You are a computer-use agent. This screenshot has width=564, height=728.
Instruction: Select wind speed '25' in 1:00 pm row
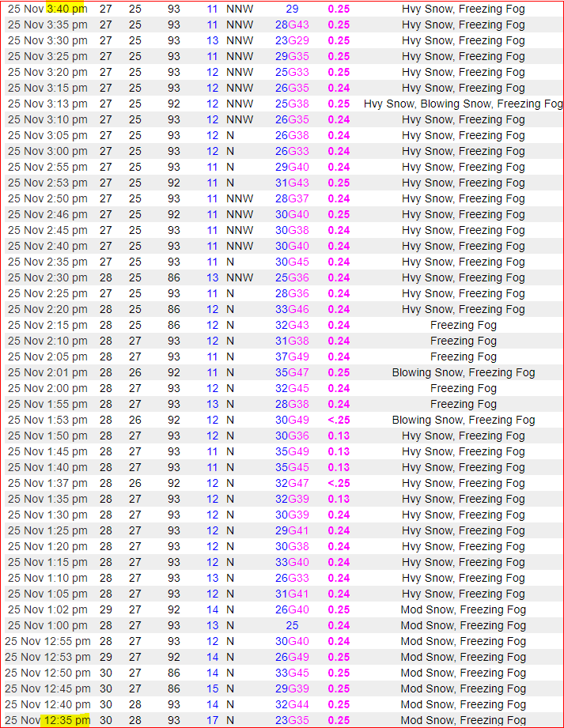292,625
